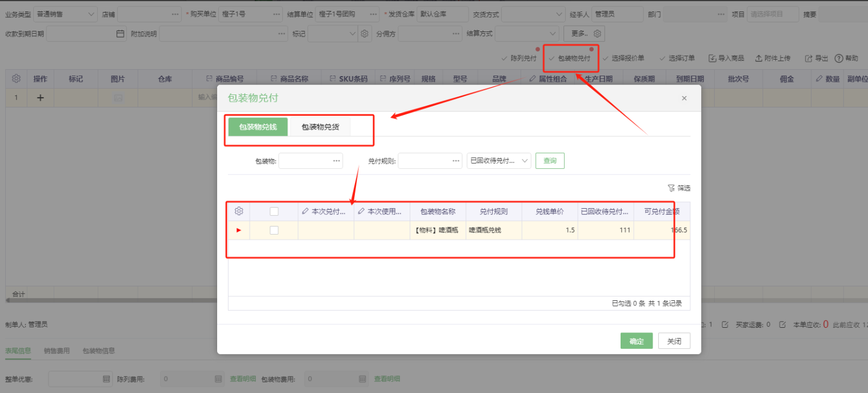Click 关闭 button in dialog
Viewport: 868px width, 393px height.
(x=674, y=342)
